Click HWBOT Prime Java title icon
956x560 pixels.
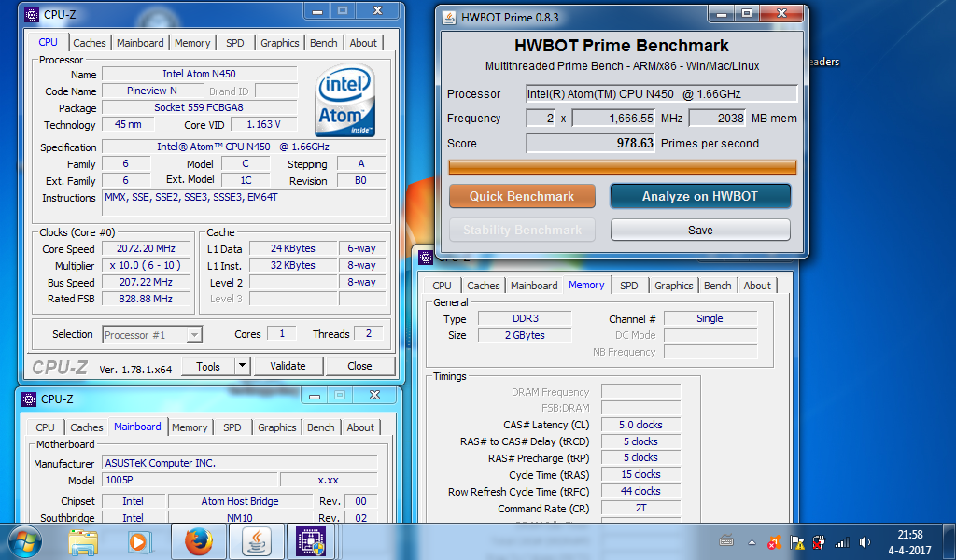[449, 17]
